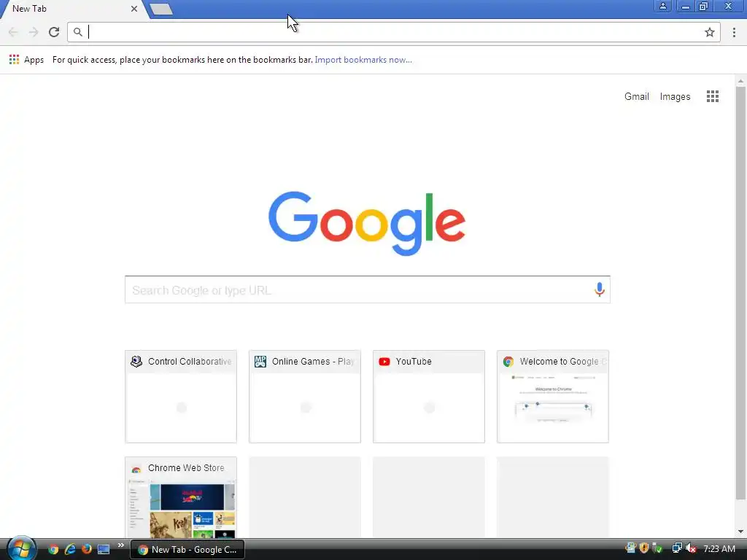Image resolution: width=747 pixels, height=560 pixels.
Task: Click the muted volume tray icon
Action: (x=691, y=548)
